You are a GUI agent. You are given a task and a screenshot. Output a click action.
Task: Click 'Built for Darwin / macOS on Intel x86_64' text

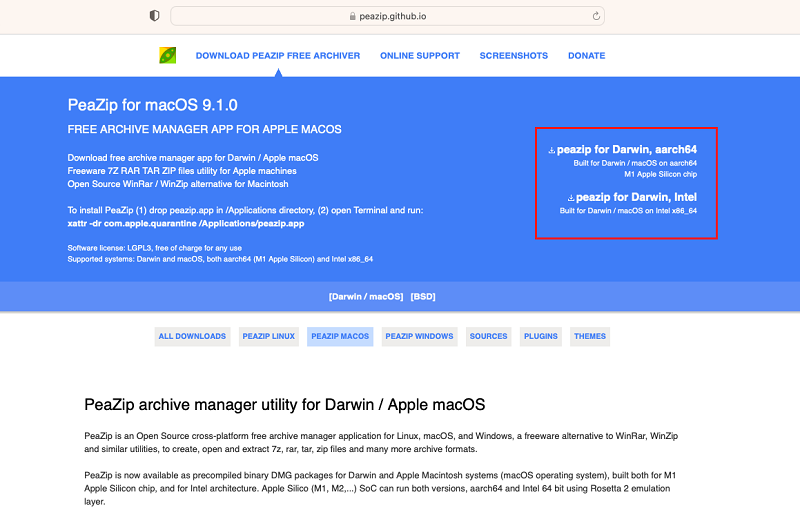pos(628,211)
